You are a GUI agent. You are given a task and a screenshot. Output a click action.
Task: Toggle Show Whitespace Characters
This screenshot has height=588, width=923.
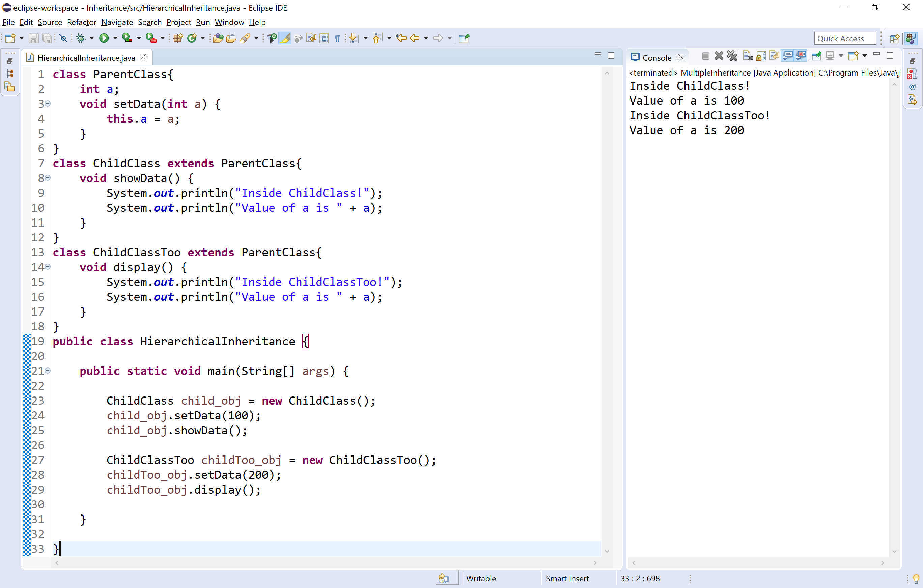pyautogui.click(x=337, y=38)
